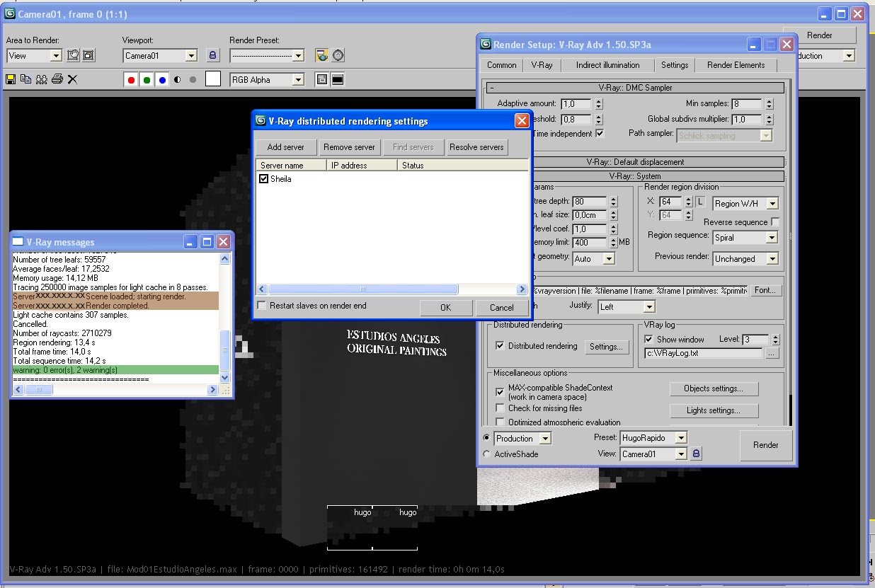The image size is (875, 588).
Task: Select the Production radio button
Action: 486,438
